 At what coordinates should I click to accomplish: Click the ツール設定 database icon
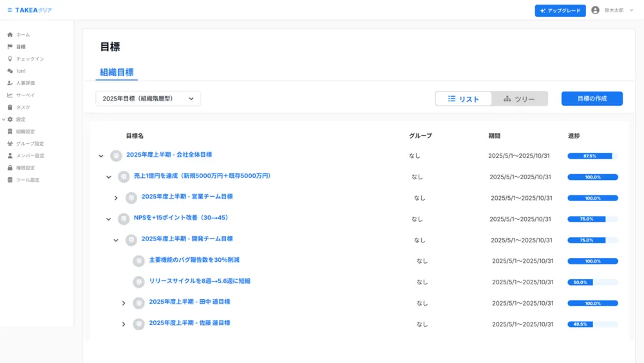[x=10, y=180]
